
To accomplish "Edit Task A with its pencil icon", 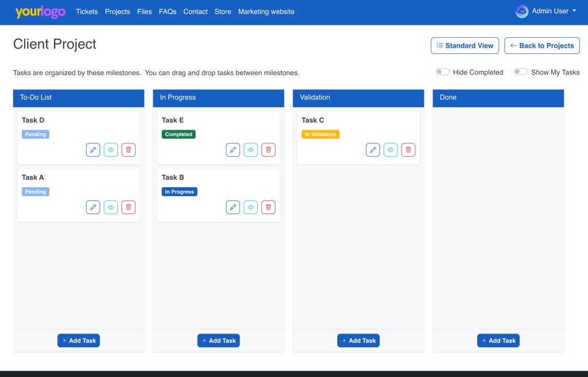I will (x=93, y=207).
